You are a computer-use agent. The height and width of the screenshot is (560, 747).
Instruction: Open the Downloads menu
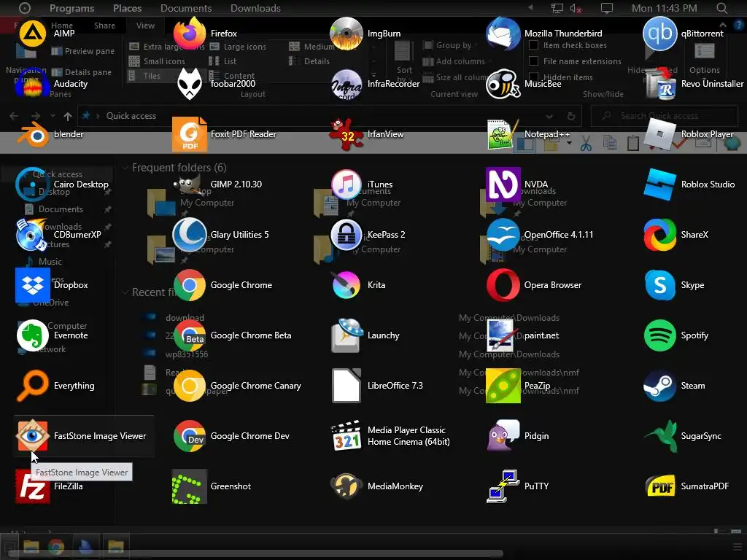(255, 8)
